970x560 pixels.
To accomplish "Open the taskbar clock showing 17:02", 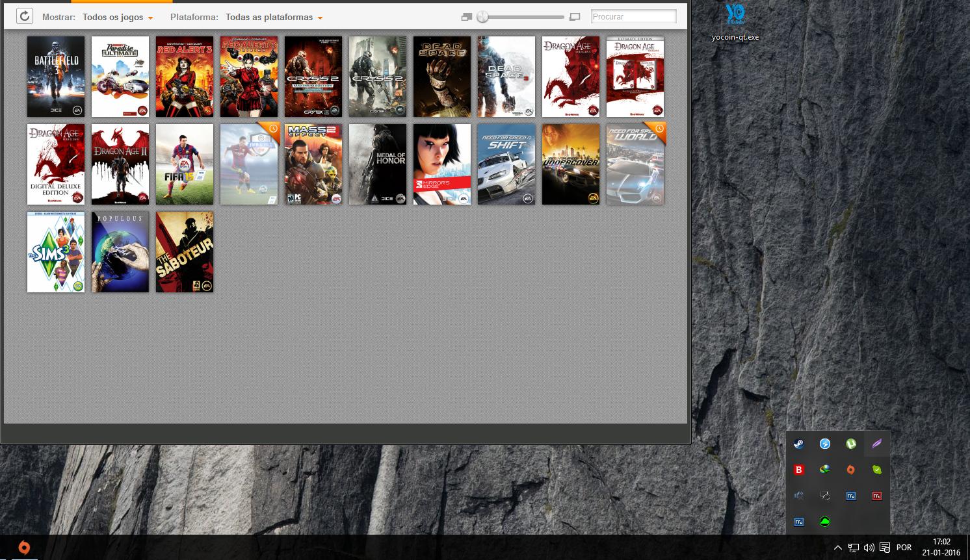I will [941, 547].
